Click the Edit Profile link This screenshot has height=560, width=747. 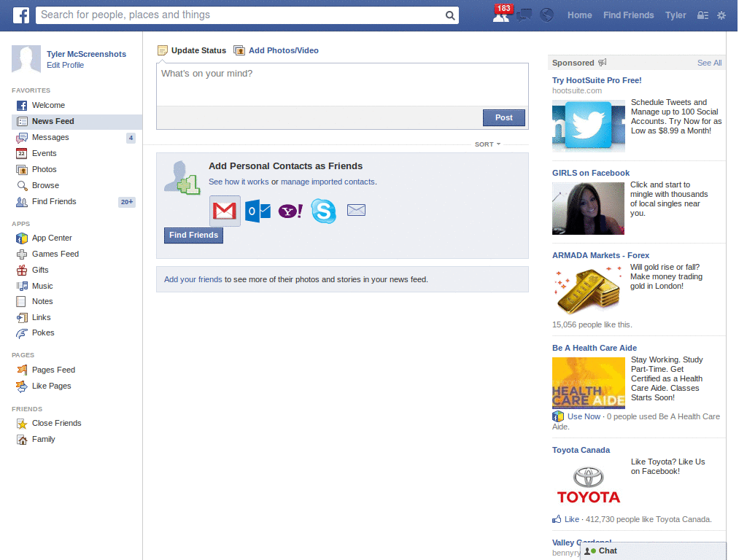[65, 65]
